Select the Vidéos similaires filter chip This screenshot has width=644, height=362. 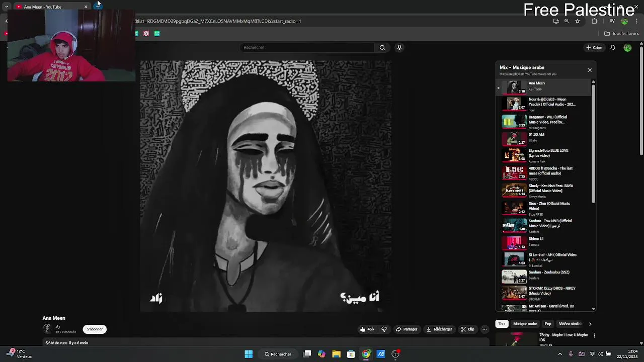(x=570, y=324)
